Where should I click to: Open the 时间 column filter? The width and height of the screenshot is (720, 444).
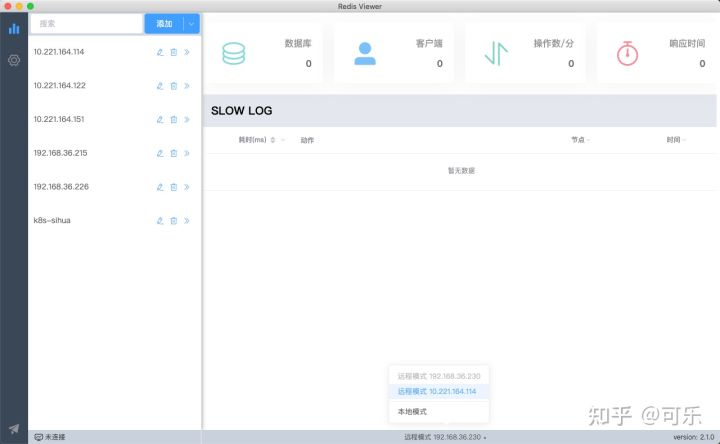[684, 140]
